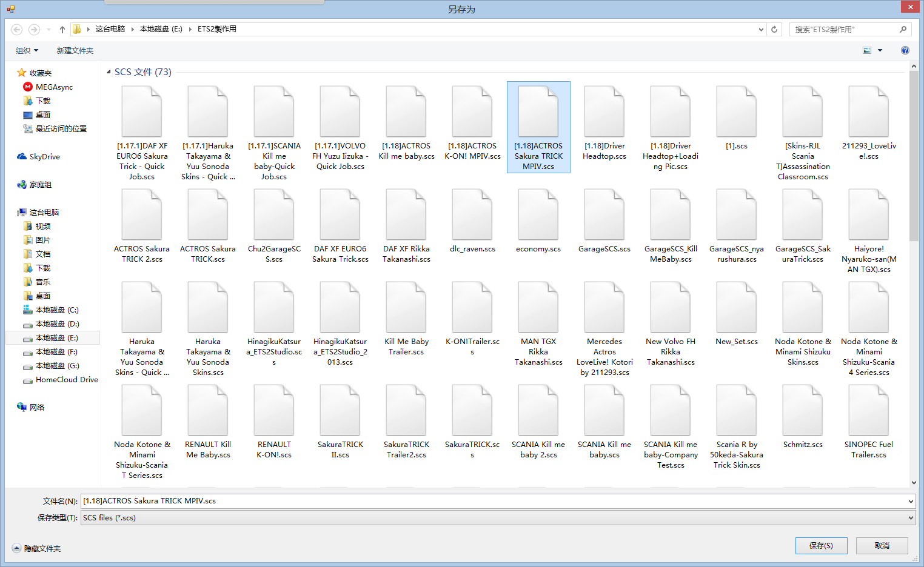
Task: Go back using the back arrow
Action: pos(17,29)
